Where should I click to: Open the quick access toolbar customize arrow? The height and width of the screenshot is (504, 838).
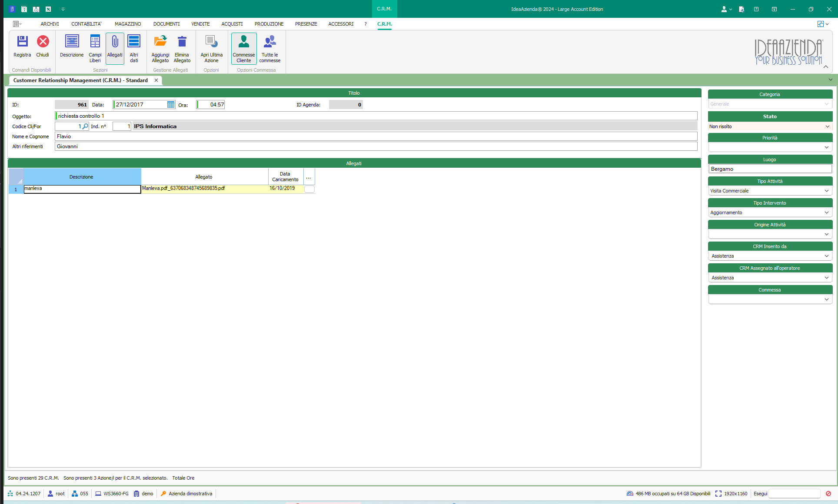pyautogui.click(x=63, y=9)
